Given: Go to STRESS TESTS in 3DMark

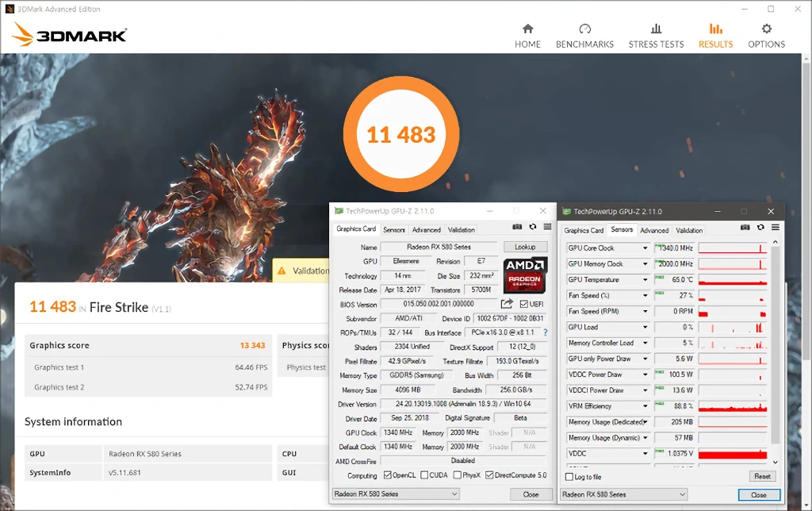Looking at the screenshot, I should (656, 36).
